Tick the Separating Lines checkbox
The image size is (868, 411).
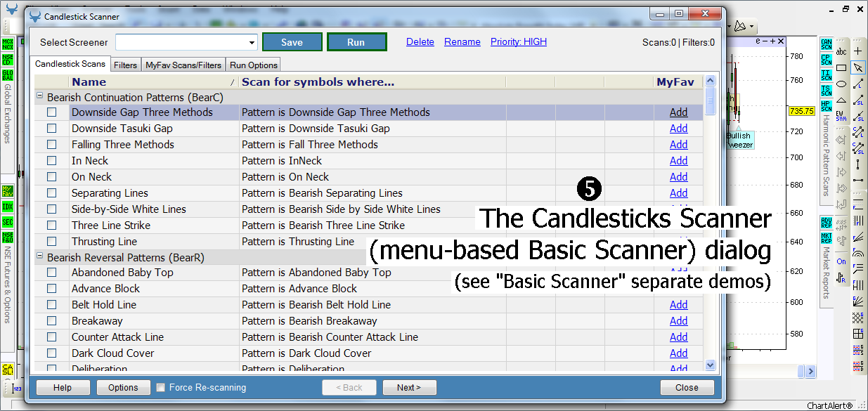tap(52, 193)
